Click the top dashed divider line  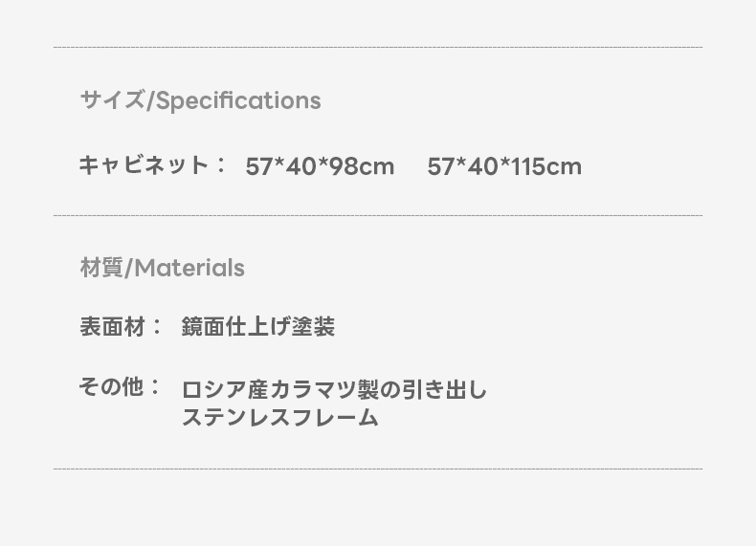tap(378, 47)
